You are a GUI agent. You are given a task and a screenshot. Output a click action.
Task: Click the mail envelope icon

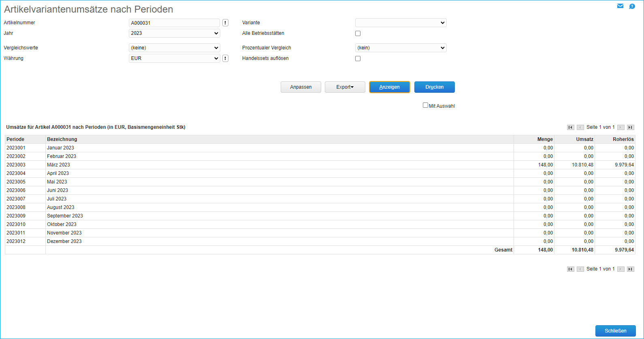[620, 6]
